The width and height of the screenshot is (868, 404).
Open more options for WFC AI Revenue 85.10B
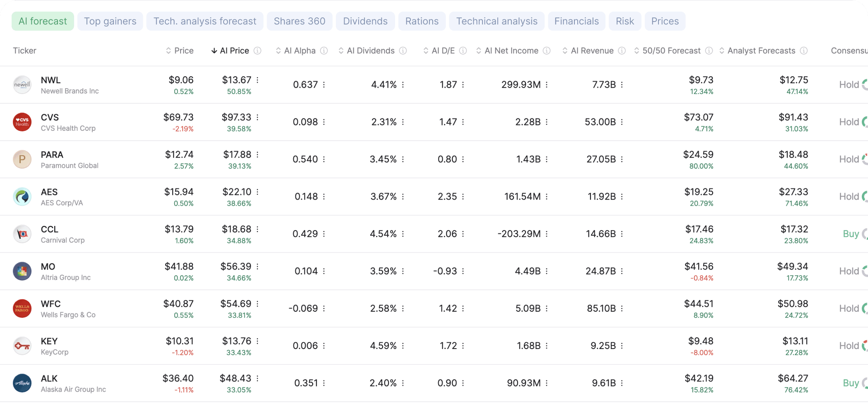[x=622, y=308]
